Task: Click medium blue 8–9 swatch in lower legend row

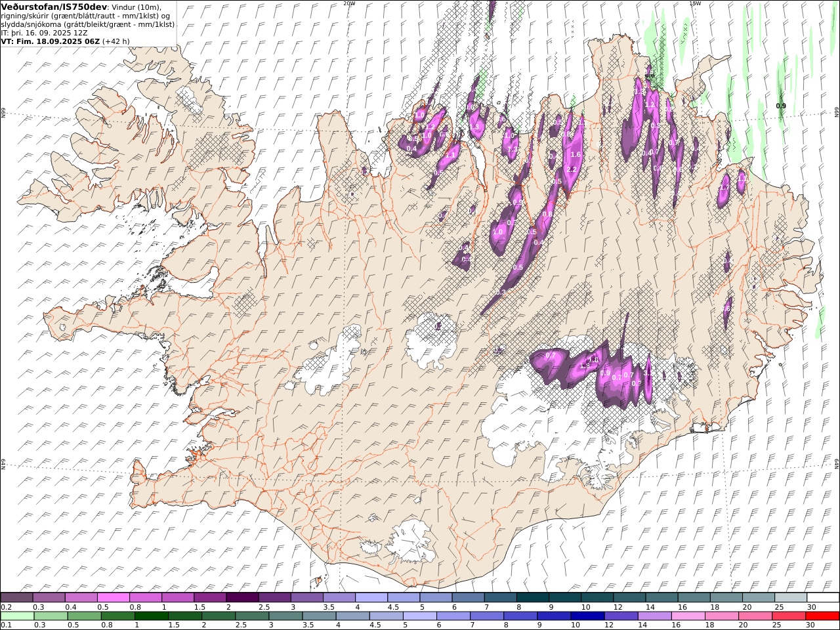Action: 520,616
